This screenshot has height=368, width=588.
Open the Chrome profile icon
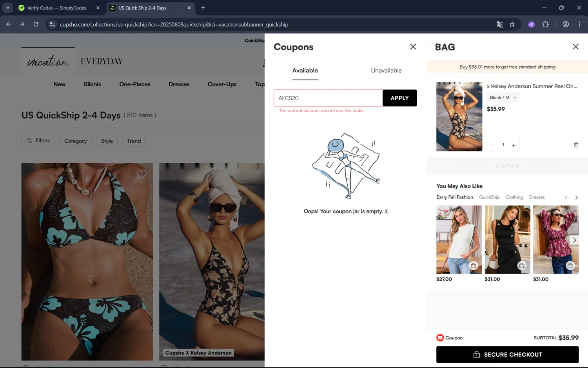[x=566, y=24]
